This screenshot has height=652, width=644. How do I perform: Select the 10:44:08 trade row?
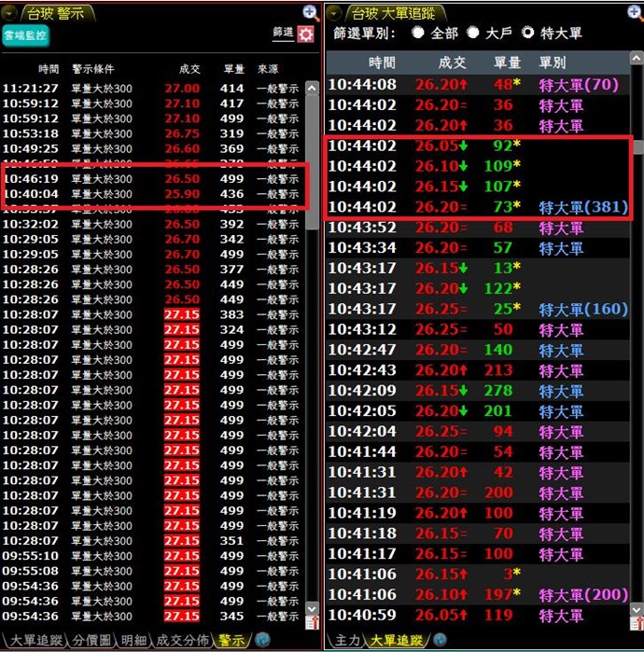tap(478, 85)
